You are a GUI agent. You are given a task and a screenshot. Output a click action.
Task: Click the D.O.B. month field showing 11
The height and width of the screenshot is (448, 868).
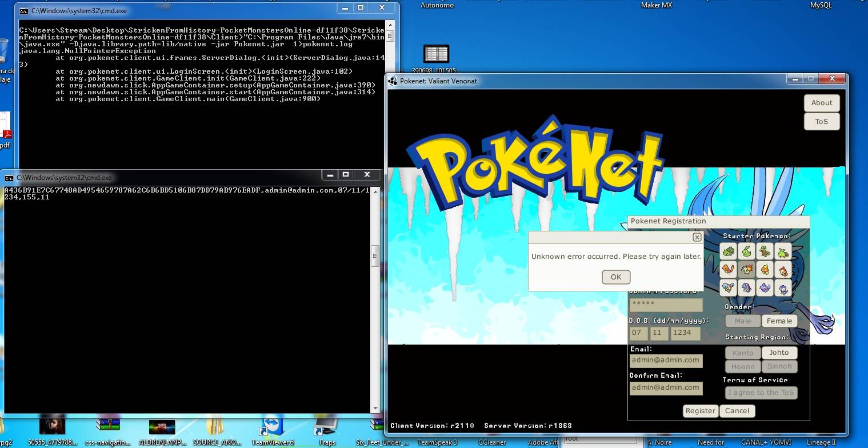(659, 333)
